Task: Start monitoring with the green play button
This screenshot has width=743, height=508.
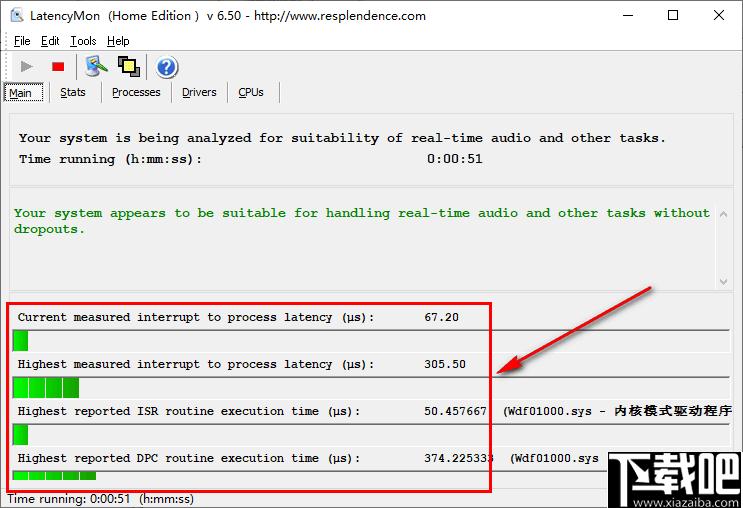Action: tap(27, 67)
